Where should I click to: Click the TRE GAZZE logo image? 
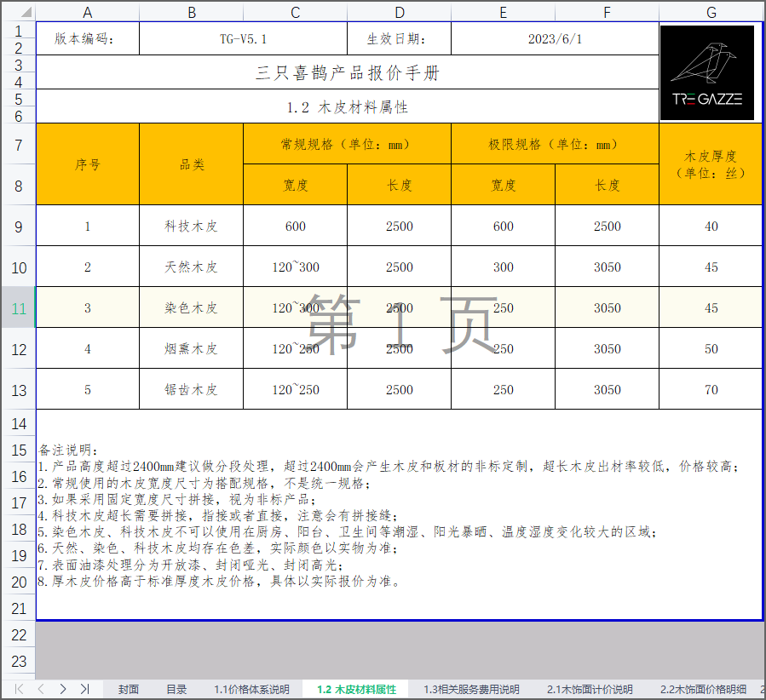coord(707,72)
